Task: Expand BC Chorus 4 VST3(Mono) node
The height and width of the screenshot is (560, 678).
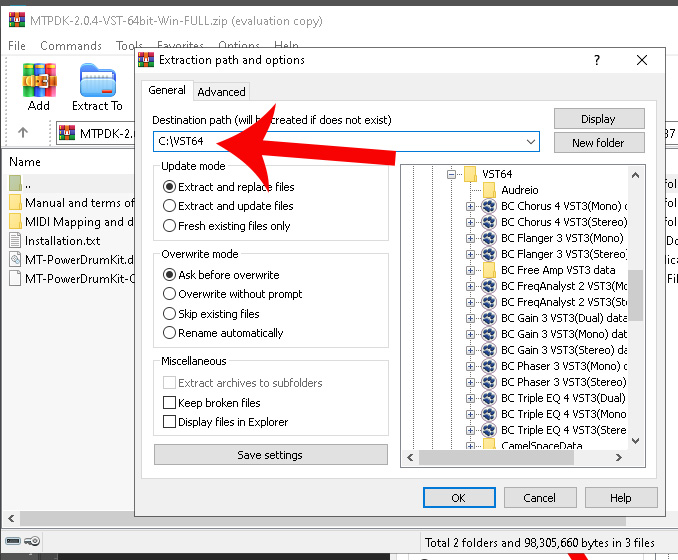Action: tap(470, 206)
